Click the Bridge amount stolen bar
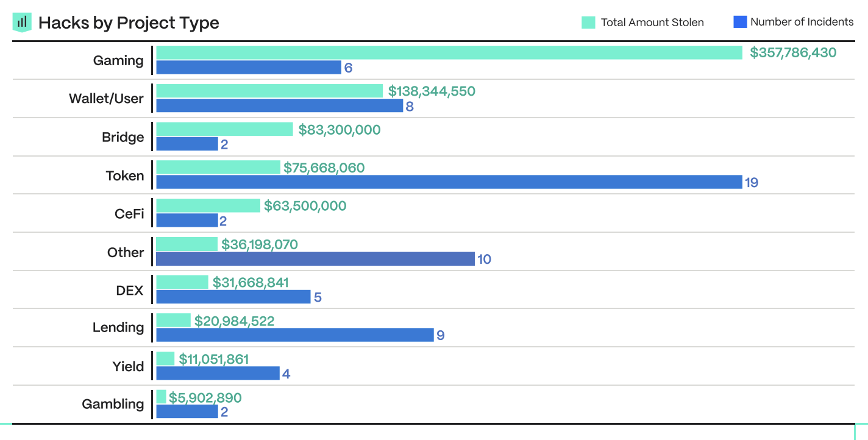Screen dimensions: 868x440 [225, 129]
